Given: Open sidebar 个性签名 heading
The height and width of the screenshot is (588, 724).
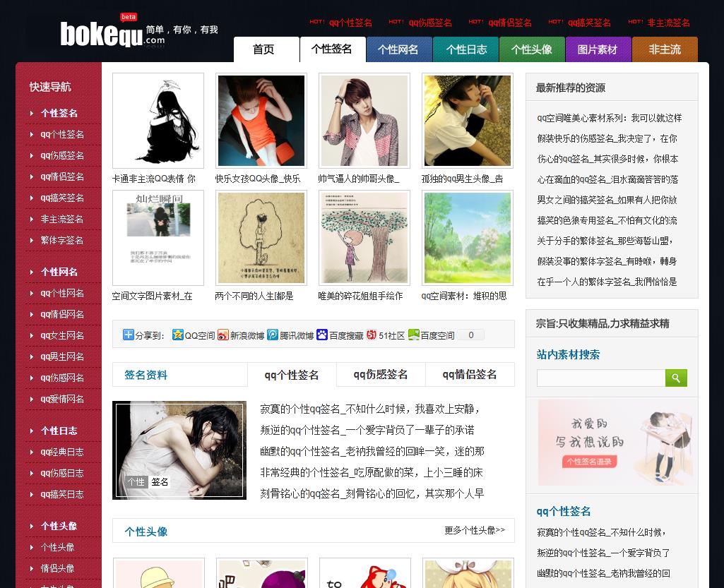Looking at the screenshot, I should pos(59,113).
